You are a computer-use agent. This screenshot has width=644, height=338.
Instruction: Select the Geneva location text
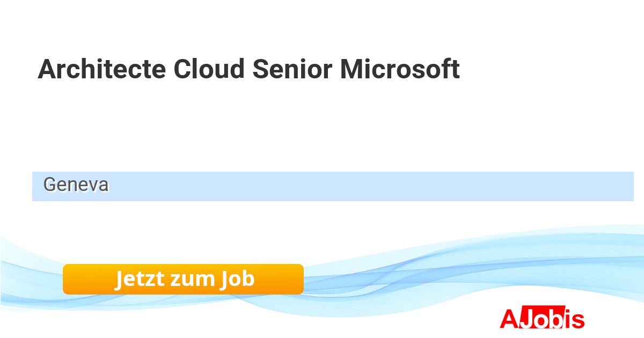click(x=76, y=185)
